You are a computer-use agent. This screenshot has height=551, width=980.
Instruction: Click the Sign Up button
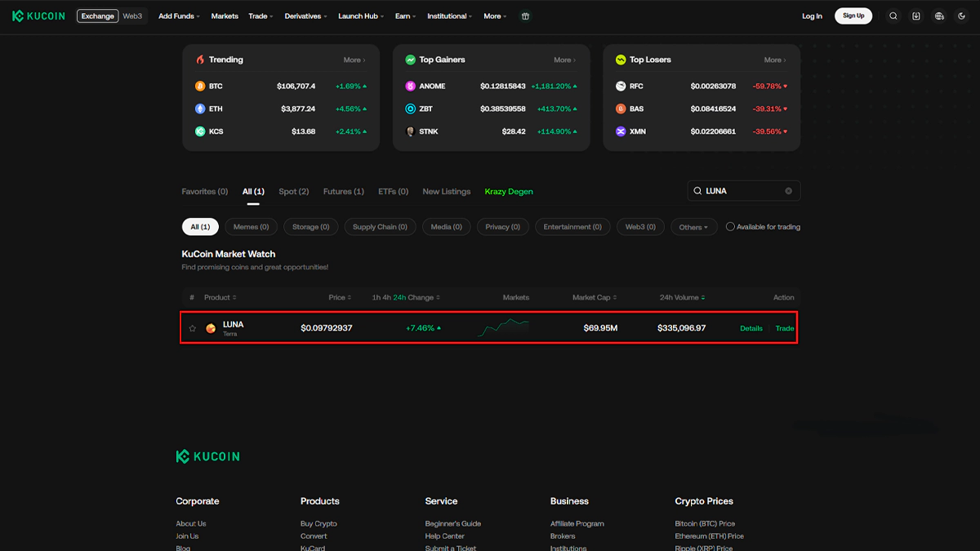coord(853,16)
